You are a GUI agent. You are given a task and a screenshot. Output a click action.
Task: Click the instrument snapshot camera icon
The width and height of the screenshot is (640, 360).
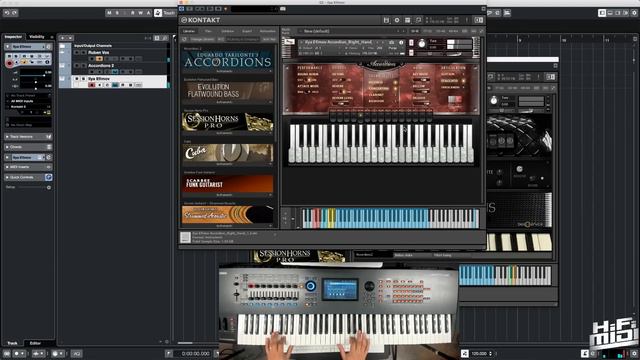point(392,42)
